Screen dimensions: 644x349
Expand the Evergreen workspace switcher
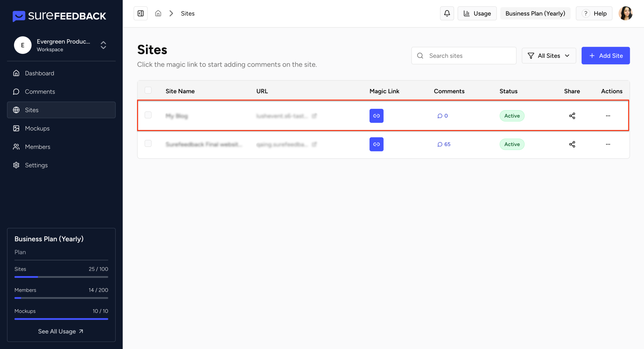coord(103,45)
